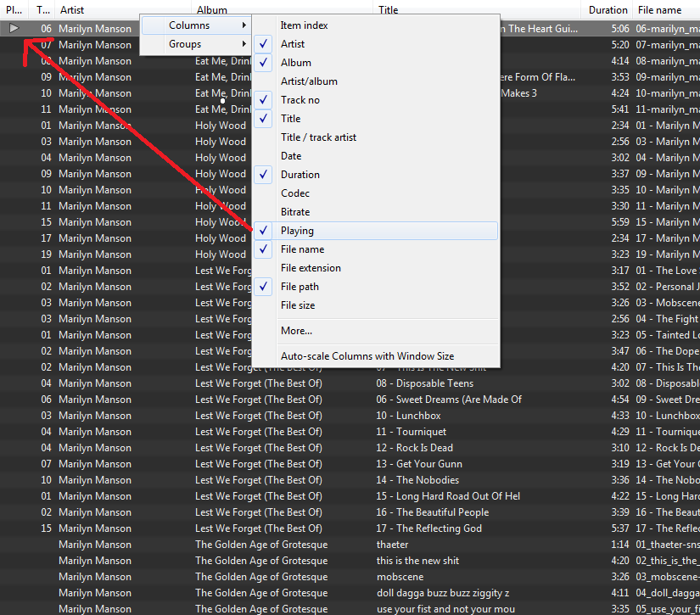Sort by the Artist column header
The height and width of the screenshot is (615, 700).
(123, 10)
